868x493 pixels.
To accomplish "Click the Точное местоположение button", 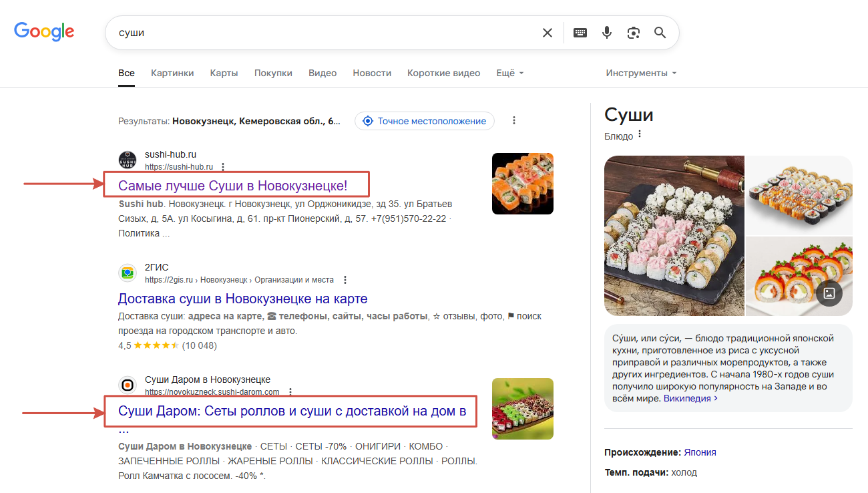I will pyautogui.click(x=425, y=121).
